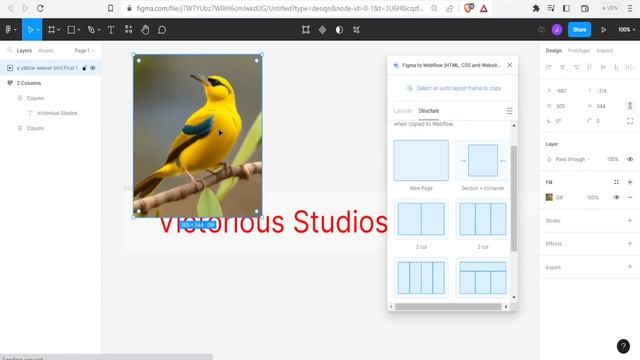Select the first Column layer
This screenshot has width=640, height=360.
pos(35,98)
